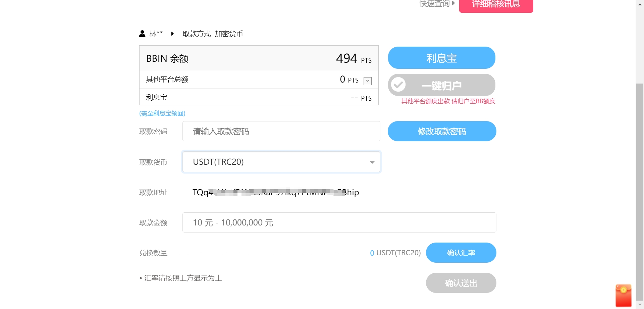644x309 pixels.
Task: Click the checkmark icon on 一键归户
Action: click(398, 85)
